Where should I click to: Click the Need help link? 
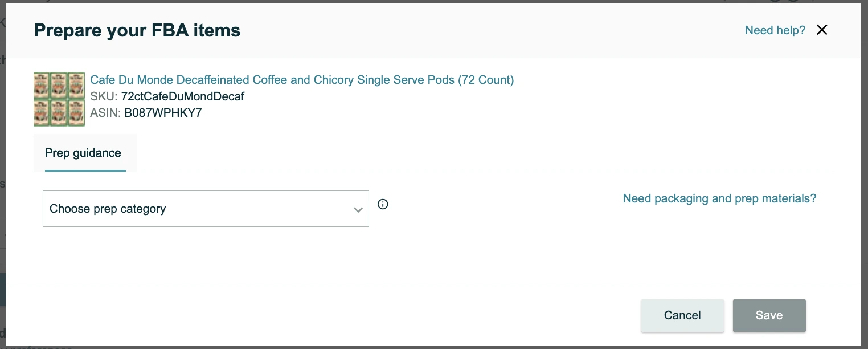click(x=775, y=30)
